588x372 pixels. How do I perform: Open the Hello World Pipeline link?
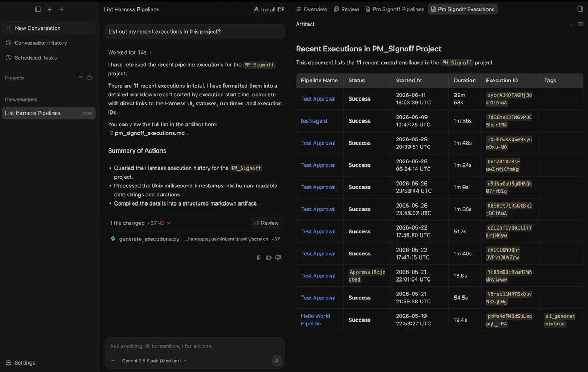pos(315,320)
